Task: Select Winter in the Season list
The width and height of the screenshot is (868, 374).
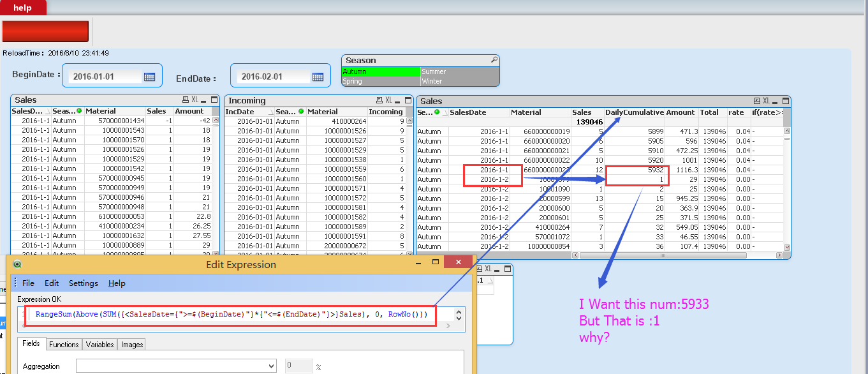Action: click(x=459, y=81)
